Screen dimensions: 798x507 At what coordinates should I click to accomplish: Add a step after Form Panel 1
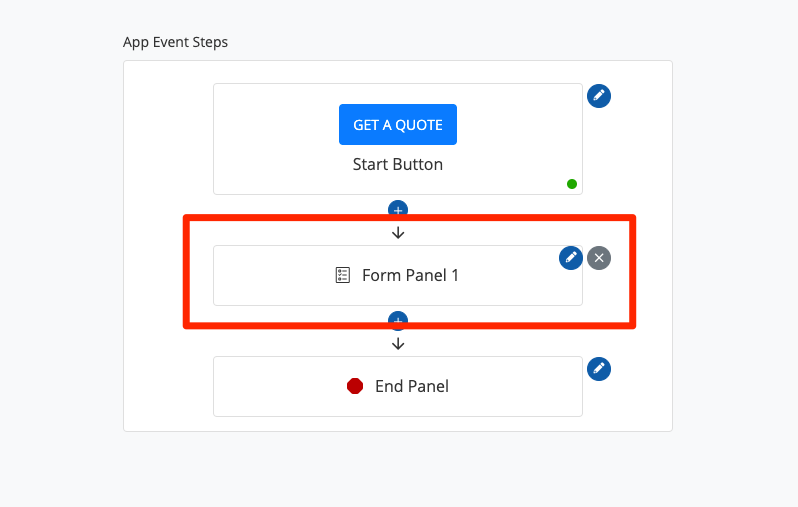(x=398, y=321)
